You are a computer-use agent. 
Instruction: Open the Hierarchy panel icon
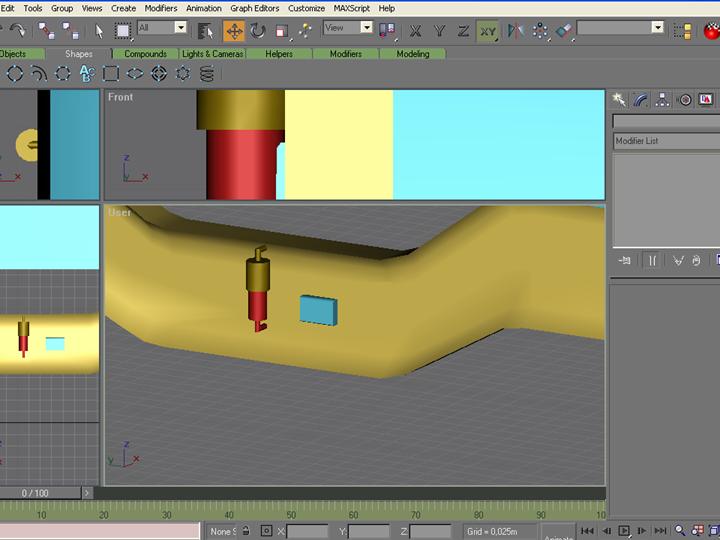pyautogui.click(x=663, y=100)
